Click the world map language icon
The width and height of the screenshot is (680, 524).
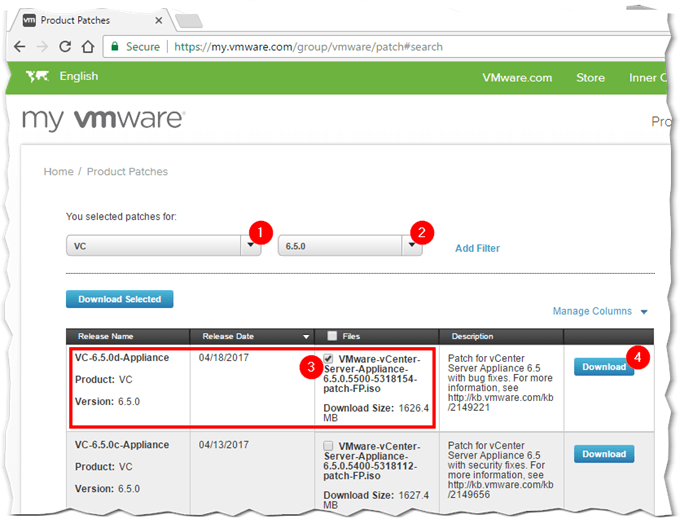(37, 77)
